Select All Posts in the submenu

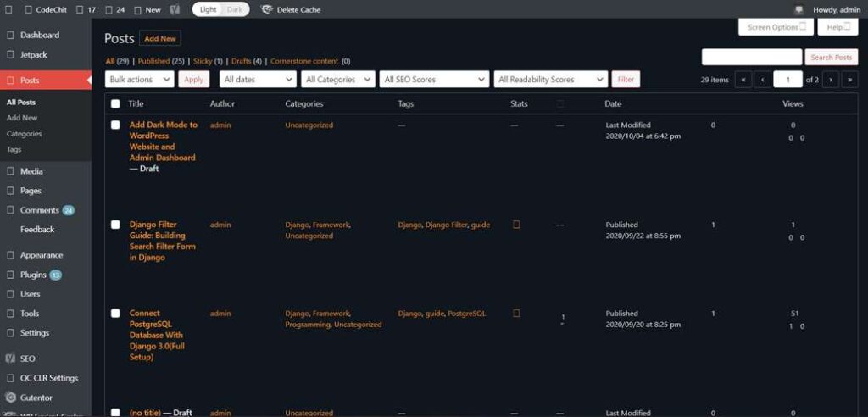21,103
